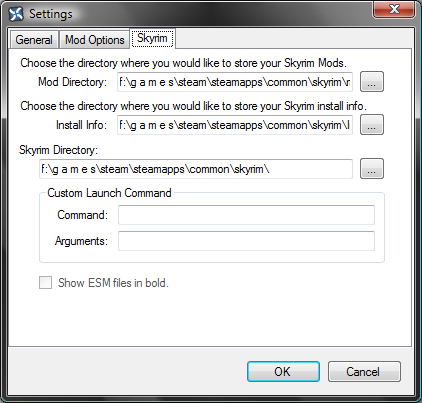Click the Arguments label text
This screenshot has width=422, height=403.
(81, 241)
